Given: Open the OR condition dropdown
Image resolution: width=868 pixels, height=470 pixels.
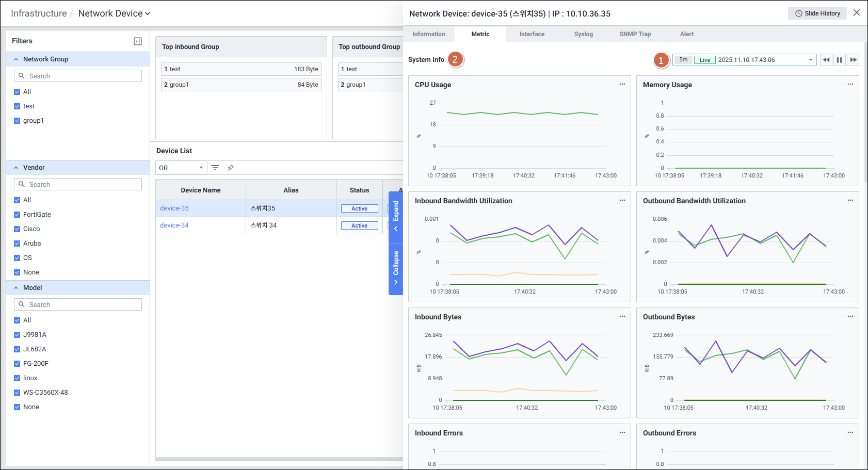Looking at the screenshot, I should pyautogui.click(x=181, y=168).
